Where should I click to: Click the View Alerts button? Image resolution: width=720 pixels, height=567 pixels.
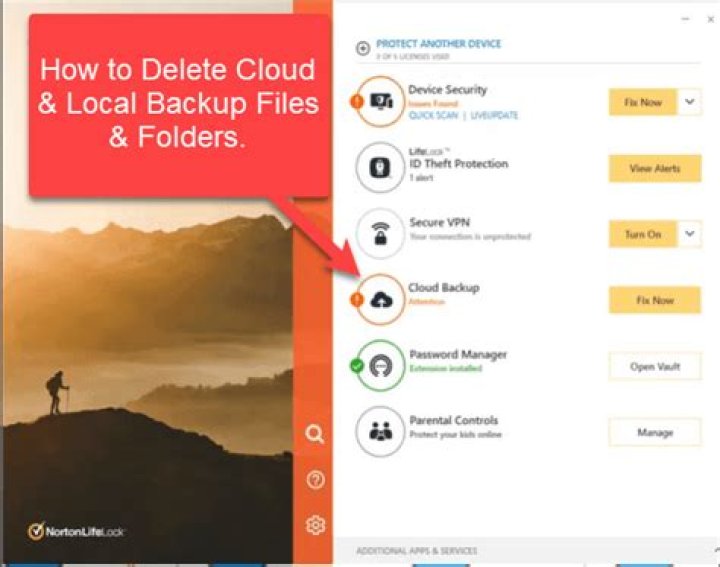tap(655, 168)
